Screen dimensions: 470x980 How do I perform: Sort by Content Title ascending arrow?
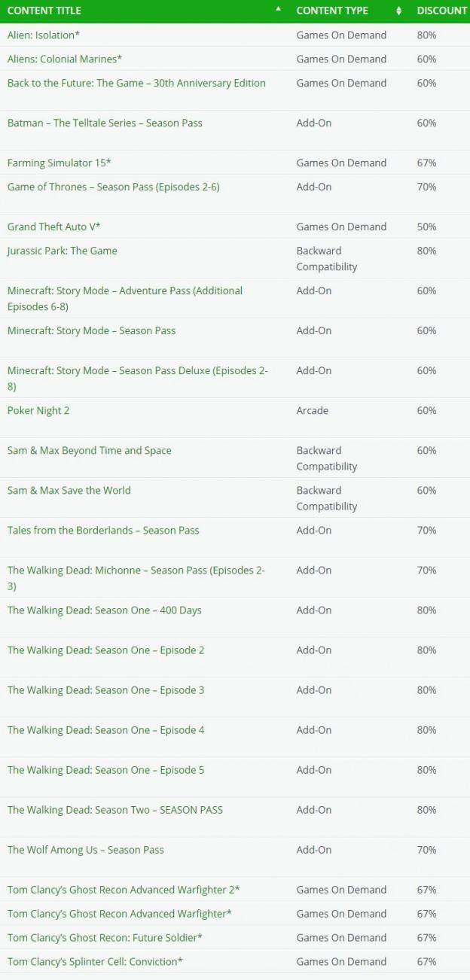[x=279, y=9]
